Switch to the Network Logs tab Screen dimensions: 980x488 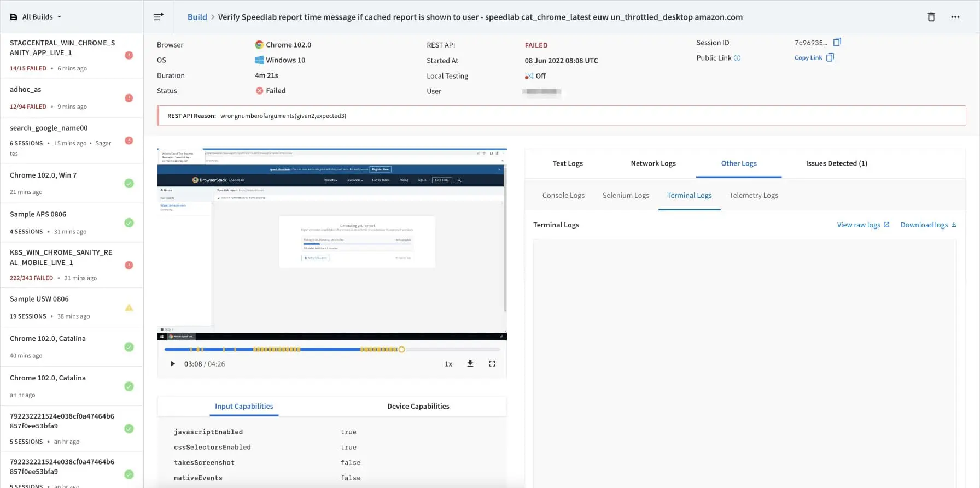click(x=653, y=163)
